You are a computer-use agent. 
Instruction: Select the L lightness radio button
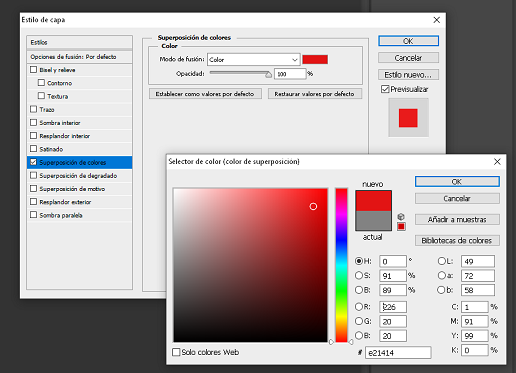(441, 261)
